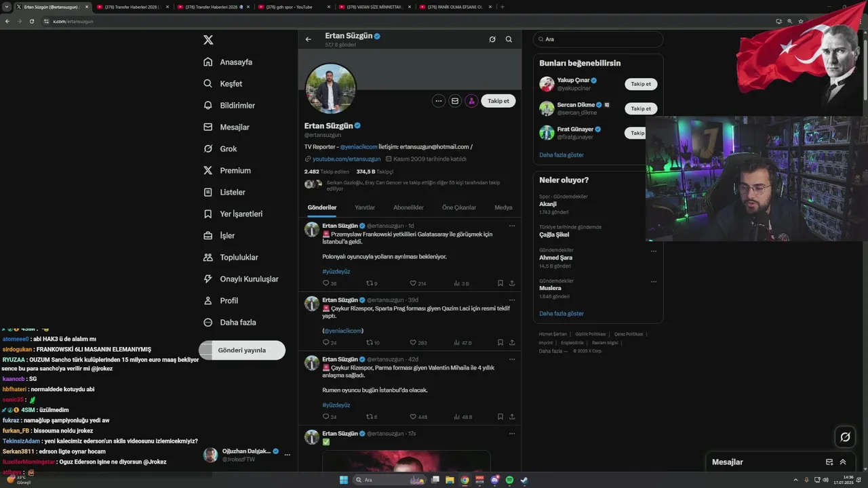Image resolution: width=868 pixels, height=488 pixels.
Task: Go to Anasayfa in the sidebar
Action: [x=228, y=62]
